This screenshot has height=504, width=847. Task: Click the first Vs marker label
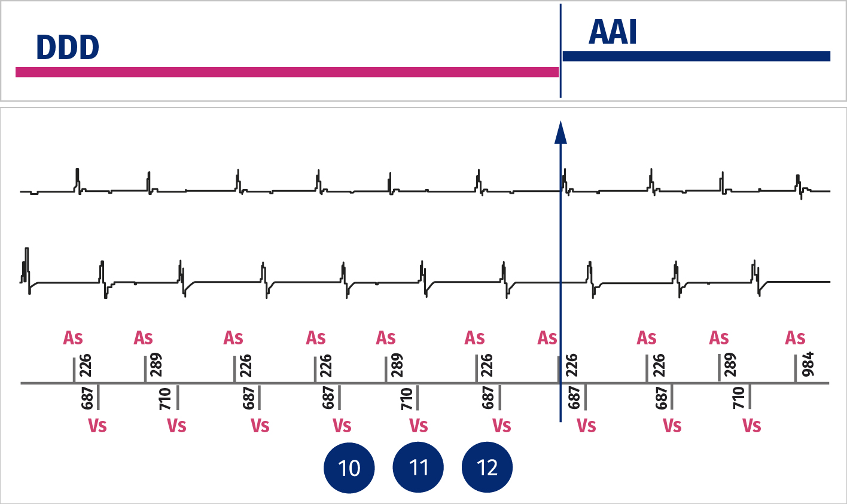click(x=98, y=426)
